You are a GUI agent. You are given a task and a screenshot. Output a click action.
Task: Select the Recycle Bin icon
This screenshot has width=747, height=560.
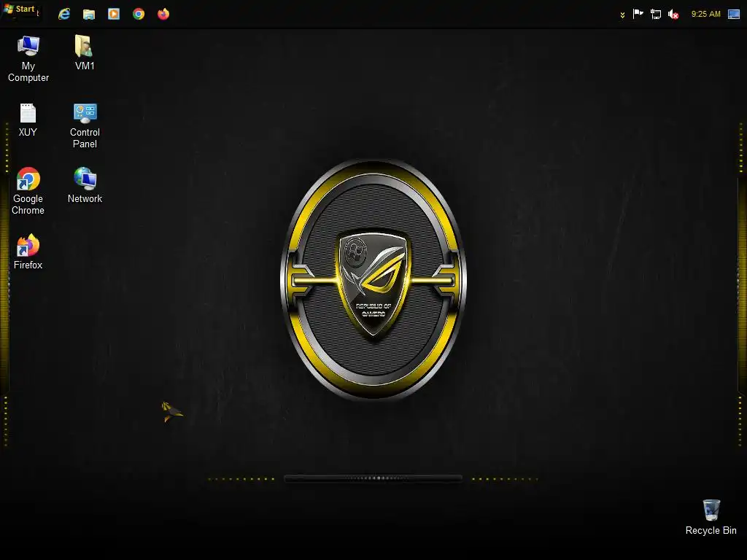[x=711, y=517]
